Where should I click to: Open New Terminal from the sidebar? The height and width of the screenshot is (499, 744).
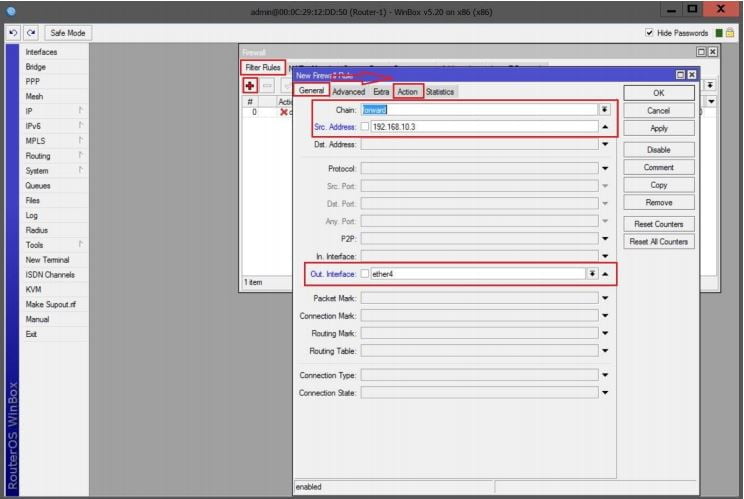tap(47, 260)
